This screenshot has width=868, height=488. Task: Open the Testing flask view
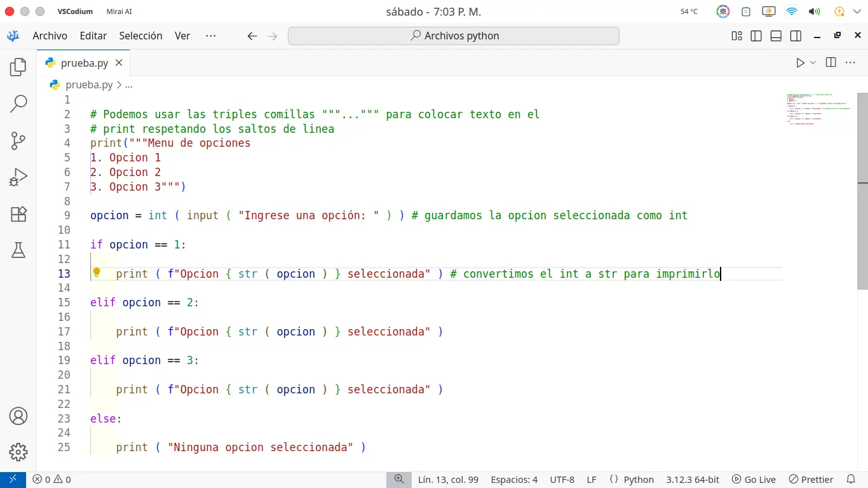[18, 250]
